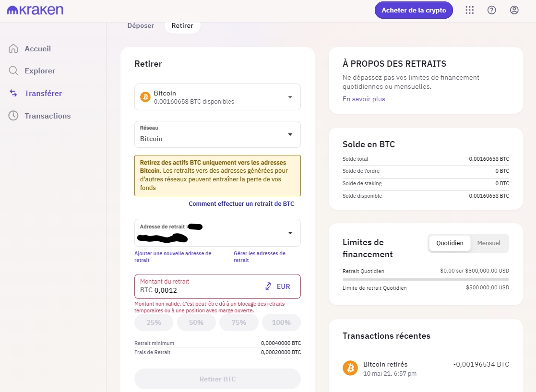Open the Réseau network dropdown
Viewport: 536px width, 392px height.
pos(217,134)
